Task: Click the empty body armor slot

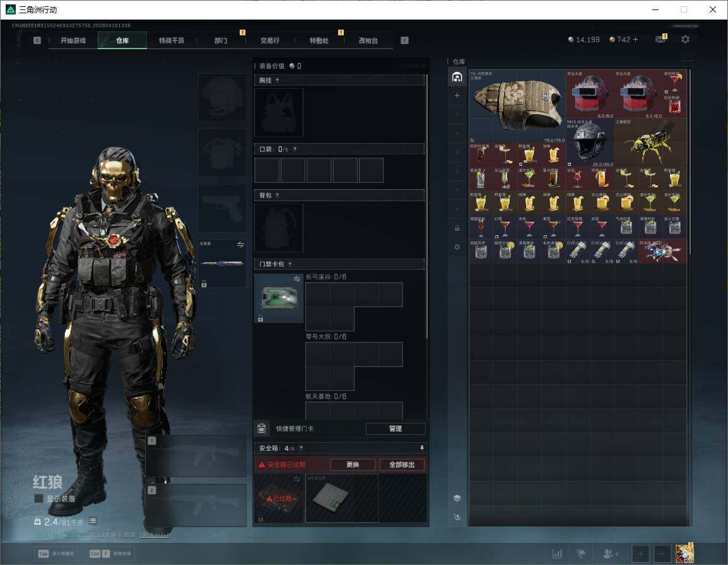Action: (223, 153)
